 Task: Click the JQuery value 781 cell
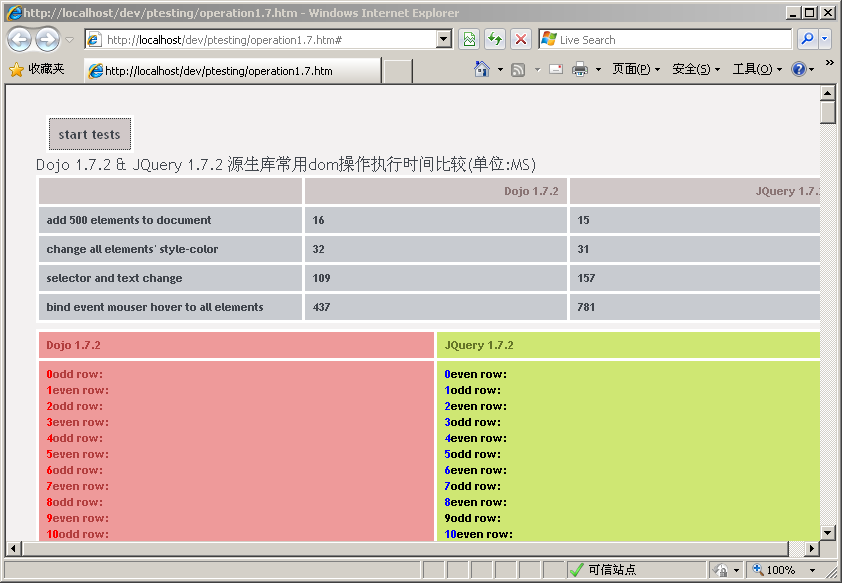coord(695,307)
